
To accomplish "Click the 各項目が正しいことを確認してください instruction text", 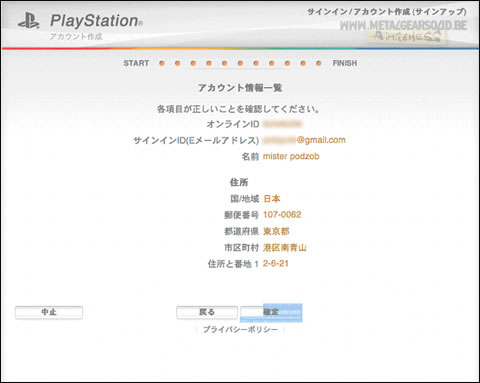I will (x=239, y=109).
